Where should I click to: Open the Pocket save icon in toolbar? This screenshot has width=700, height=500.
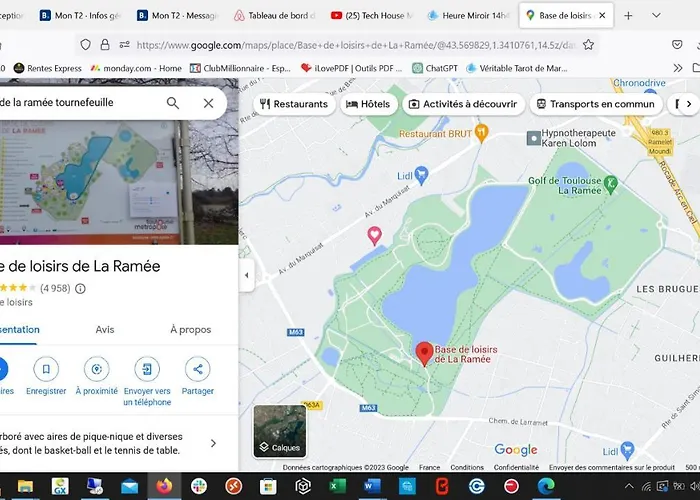point(677,45)
